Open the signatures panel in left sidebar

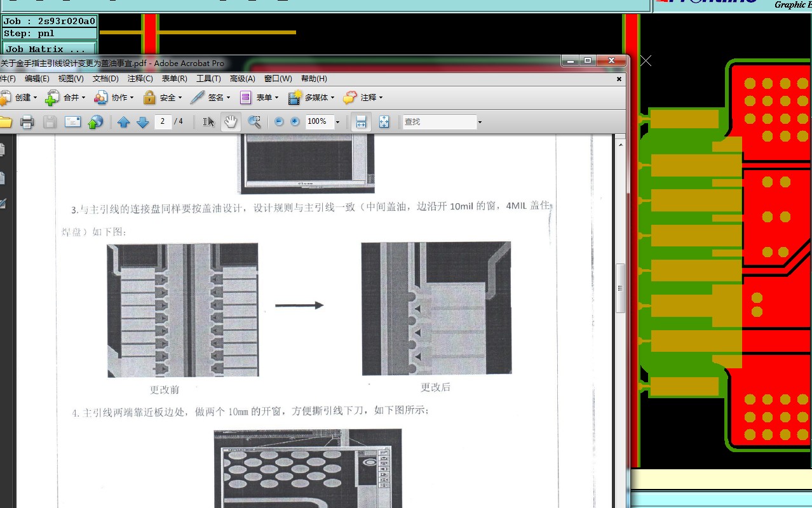[x=2, y=203]
